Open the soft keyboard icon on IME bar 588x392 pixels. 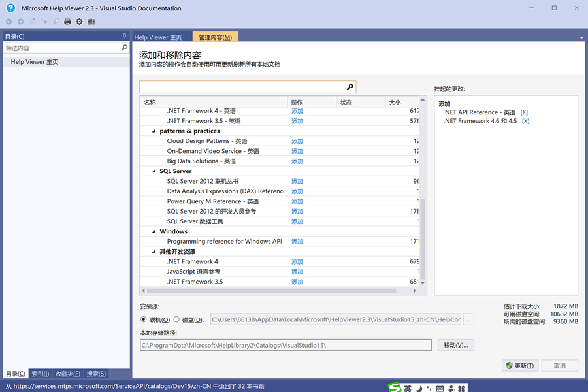(x=440, y=389)
